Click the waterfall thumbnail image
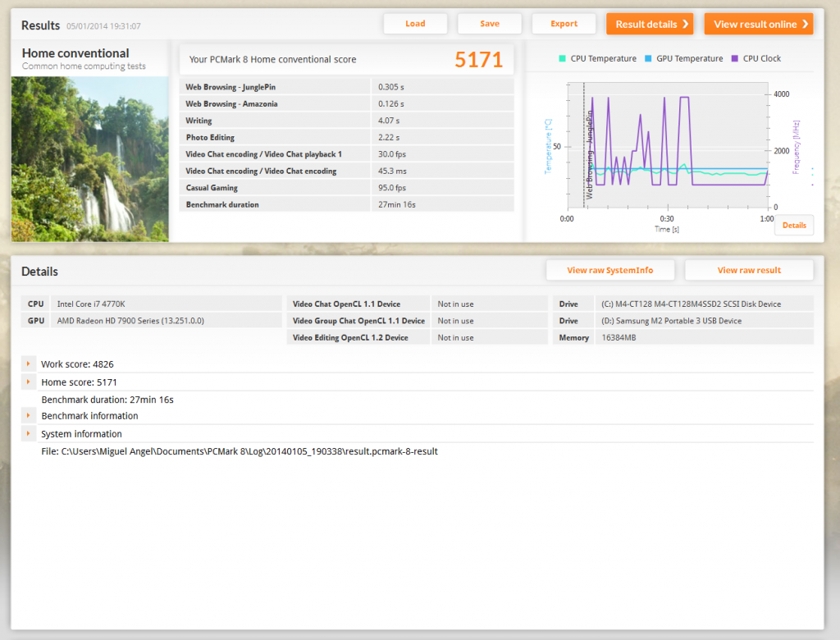This screenshot has height=640, width=840. [90, 159]
